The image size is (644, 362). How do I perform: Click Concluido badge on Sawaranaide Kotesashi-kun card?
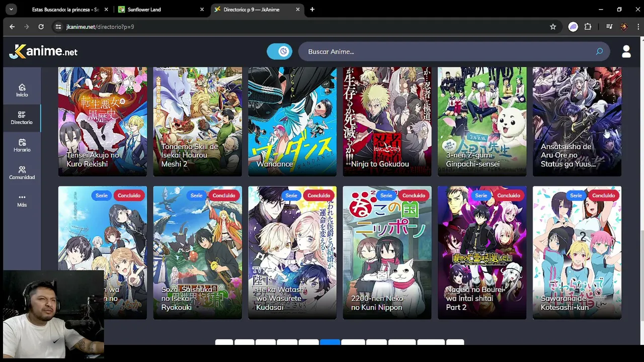(603, 196)
